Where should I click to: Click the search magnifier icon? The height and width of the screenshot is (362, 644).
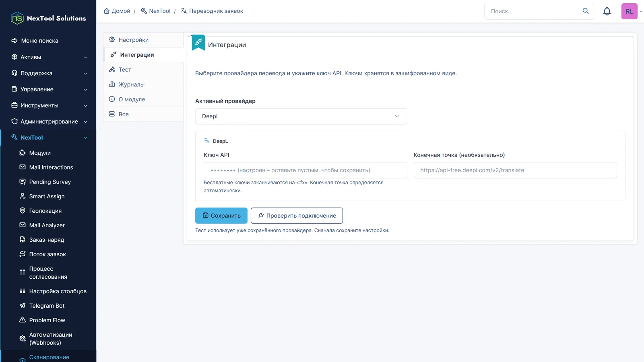pyautogui.click(x=586, y=11)
